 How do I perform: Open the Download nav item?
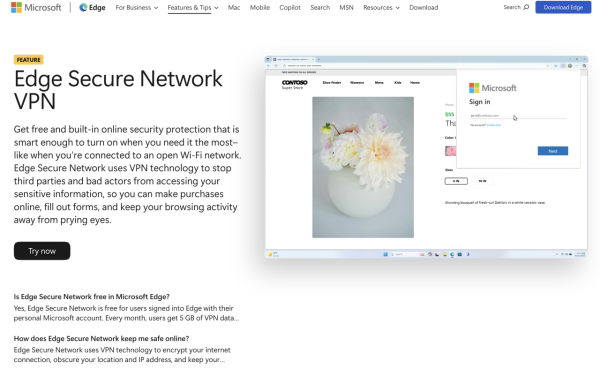(424, 8)
